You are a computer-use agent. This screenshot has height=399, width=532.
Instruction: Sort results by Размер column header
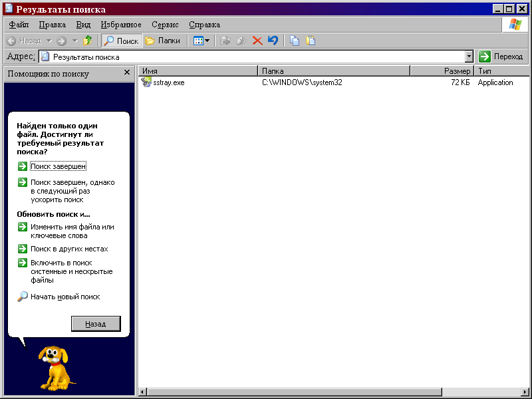[x=441, y=70]
